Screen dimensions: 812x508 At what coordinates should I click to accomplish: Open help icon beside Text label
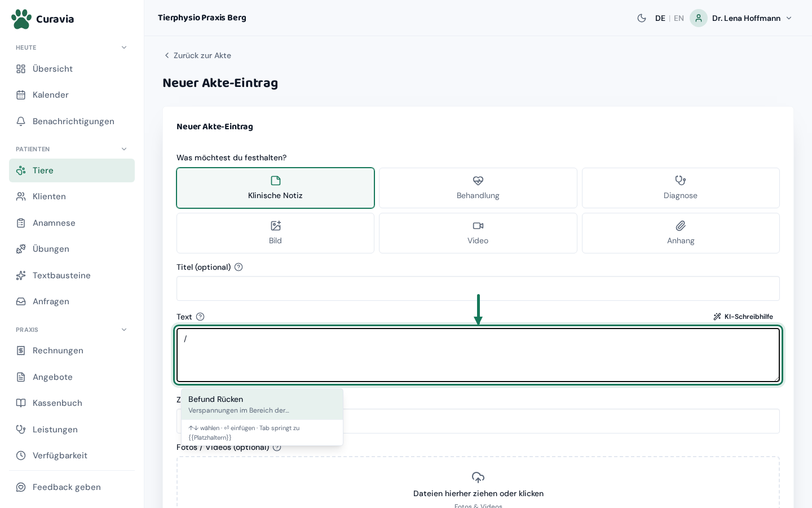pyautogui.click(x=200, y=317)
